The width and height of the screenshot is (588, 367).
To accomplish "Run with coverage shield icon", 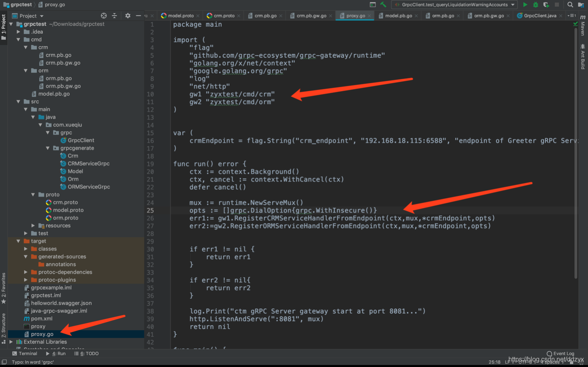I will click(x=546, y=5).
